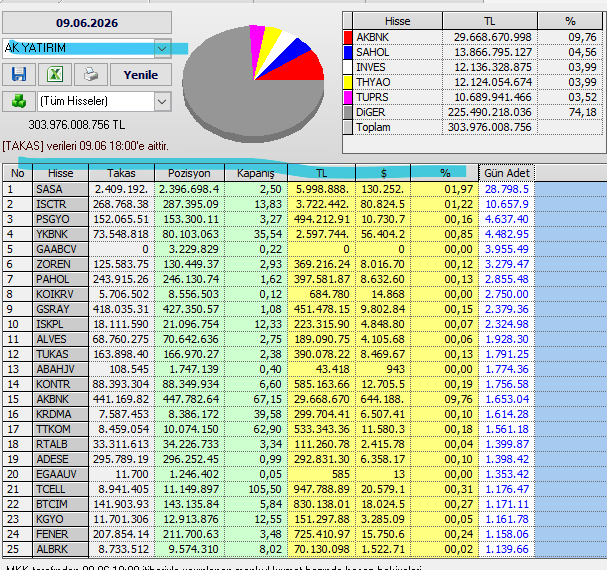Select the KGYO stock cell
The height and width of the screenshot is (570, 607).
(x=60, y=519)
